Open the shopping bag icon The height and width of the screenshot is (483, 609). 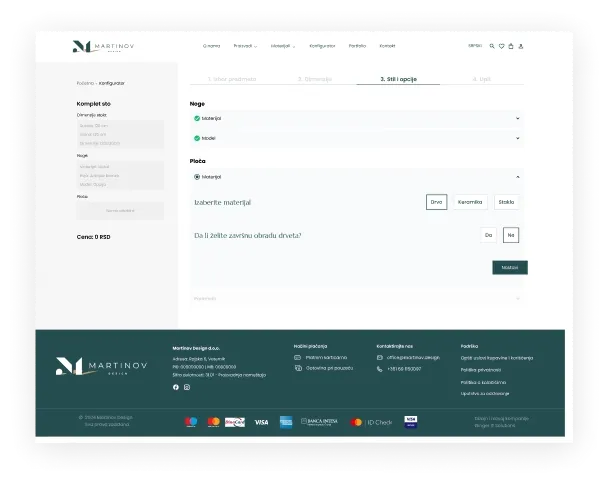[x=511, y=46]
